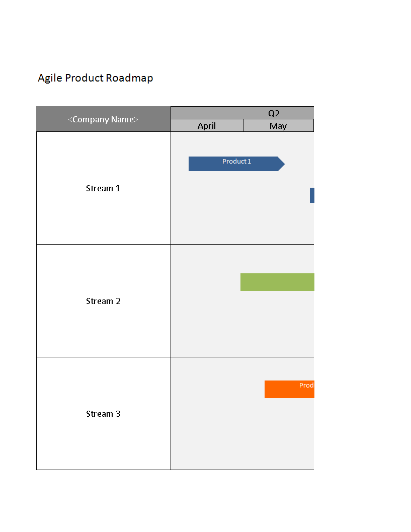The width and height of the screenshot is (411, 532).
Task: Click empty space below the orange bar
Action: [289, 433]
